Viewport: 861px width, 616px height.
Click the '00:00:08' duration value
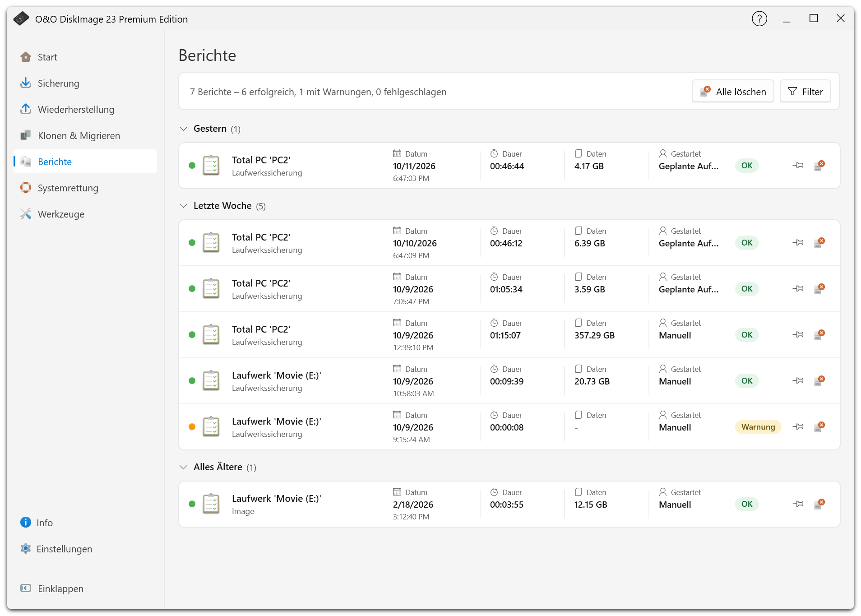coord(507,427)
